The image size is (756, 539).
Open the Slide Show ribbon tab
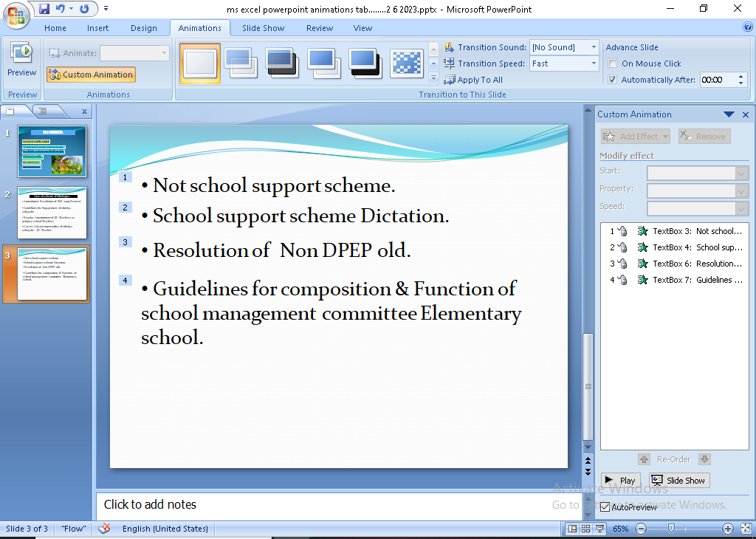click(x=263, y=28)
